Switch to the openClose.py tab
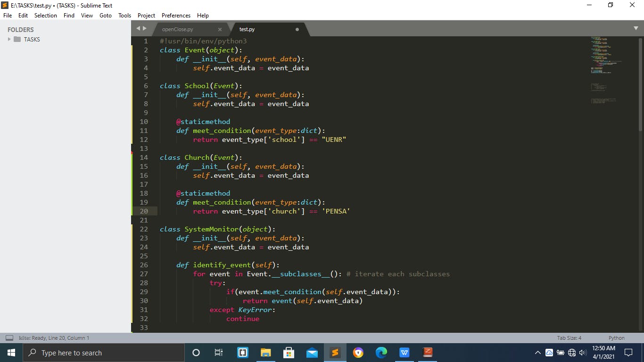Image resolution: width=644 pixels, height=362 pixels. pyautogui.click(x=178, y=29)
